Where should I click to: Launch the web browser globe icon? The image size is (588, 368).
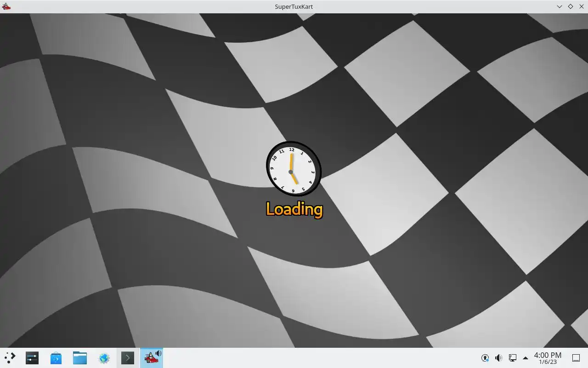[104, 358]
